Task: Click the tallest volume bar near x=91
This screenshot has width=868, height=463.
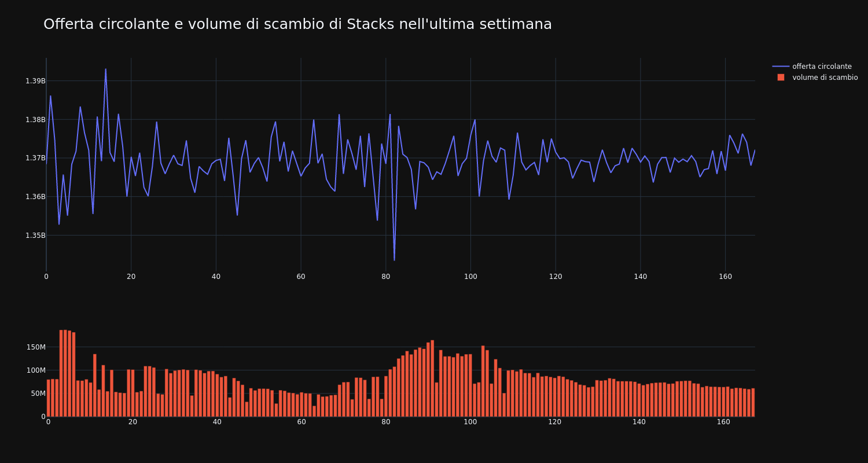Action: coord(432,379)
